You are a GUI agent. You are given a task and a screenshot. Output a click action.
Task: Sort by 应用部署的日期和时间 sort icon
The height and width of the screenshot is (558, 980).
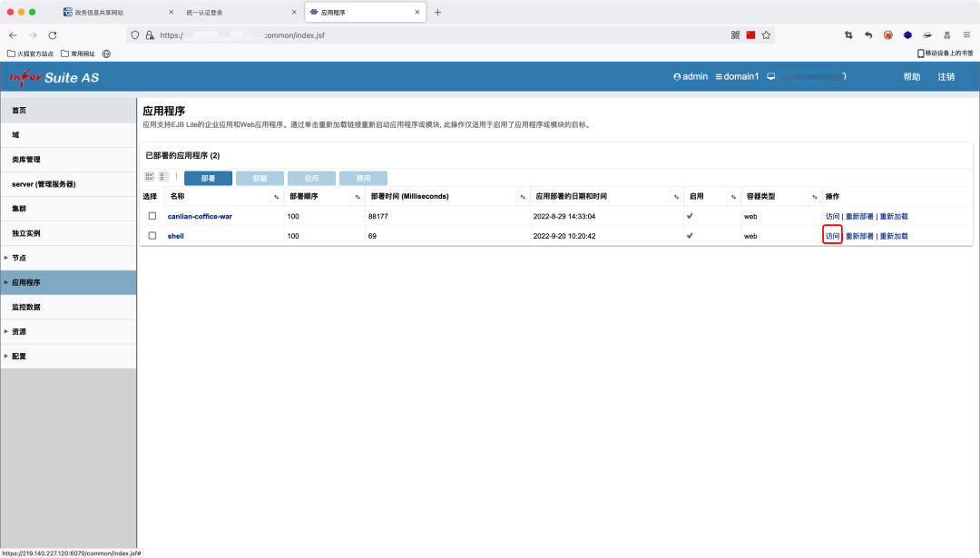(676, 197)
